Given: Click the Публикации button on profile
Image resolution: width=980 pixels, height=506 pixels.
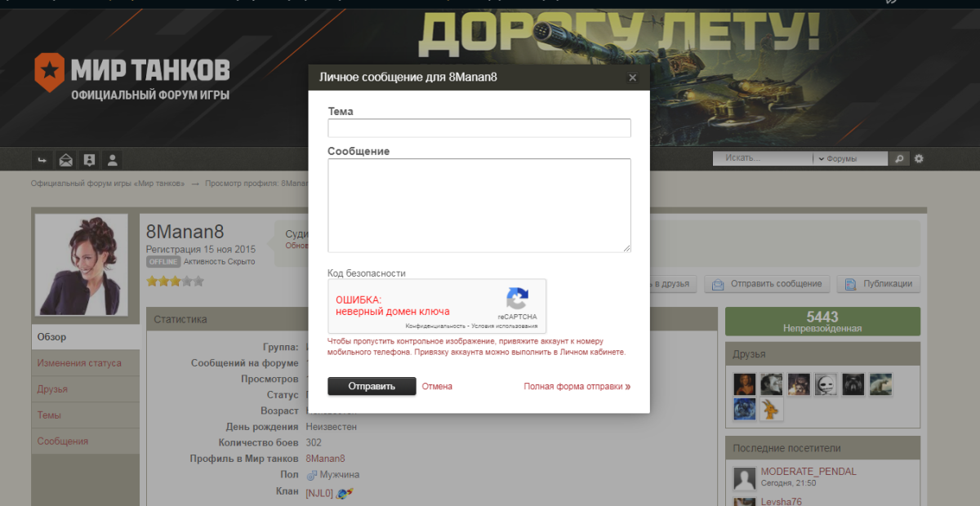Looking at the screenshot, I should coord(879,284).
